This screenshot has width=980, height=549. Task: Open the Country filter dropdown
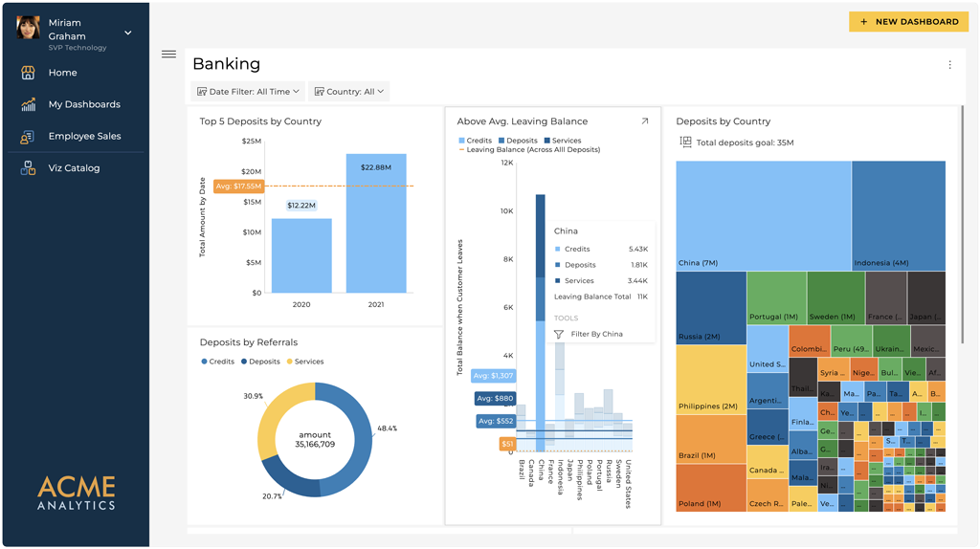(348, 92)
